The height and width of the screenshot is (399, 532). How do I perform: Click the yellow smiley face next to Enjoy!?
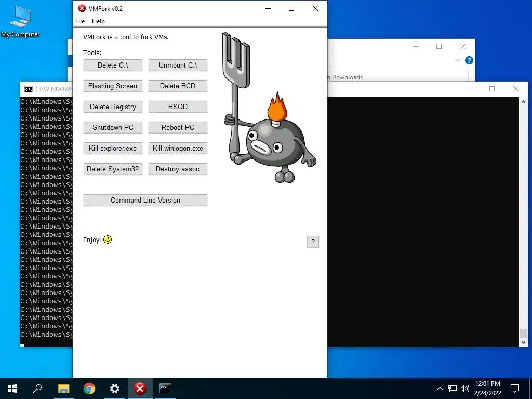(x=108, y=240)
